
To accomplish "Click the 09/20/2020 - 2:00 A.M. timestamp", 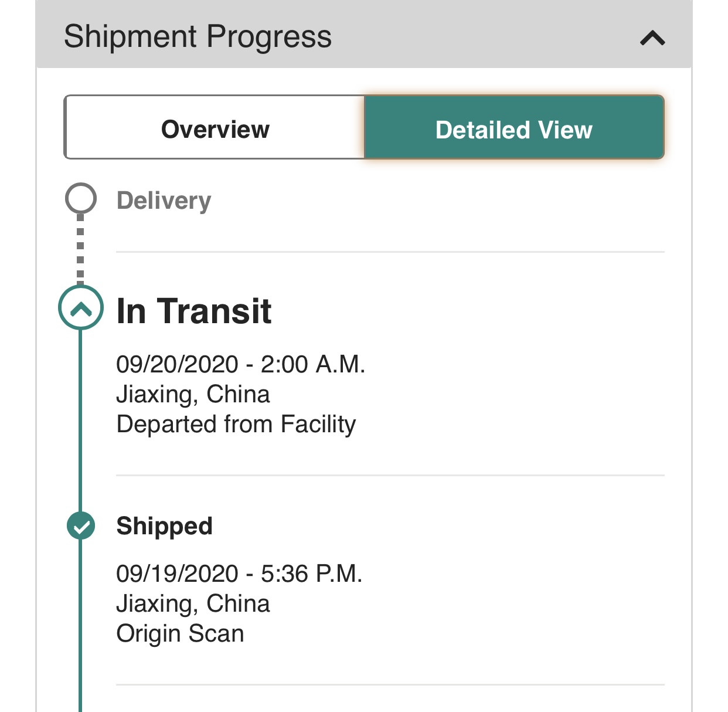I will [240, 364].
